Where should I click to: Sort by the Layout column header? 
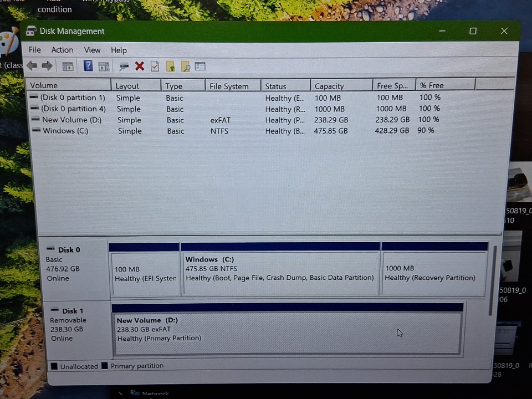click(136, 85)
